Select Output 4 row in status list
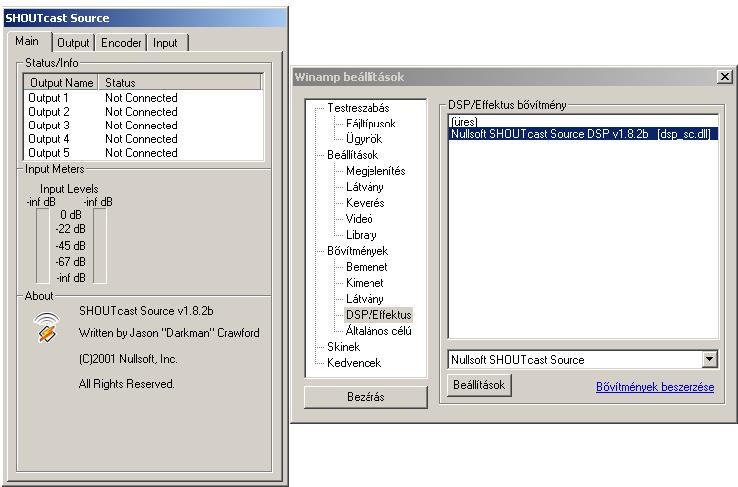 [143, 139]
